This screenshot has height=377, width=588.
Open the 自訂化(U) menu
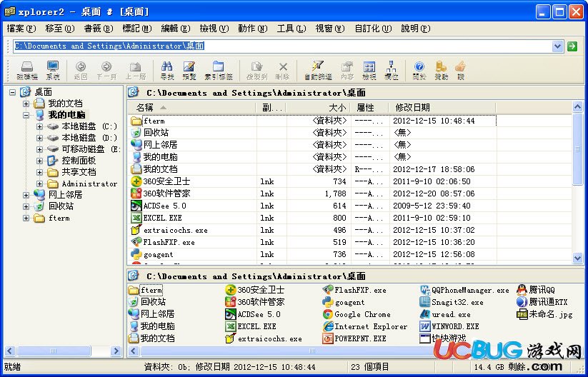[373, 29]
